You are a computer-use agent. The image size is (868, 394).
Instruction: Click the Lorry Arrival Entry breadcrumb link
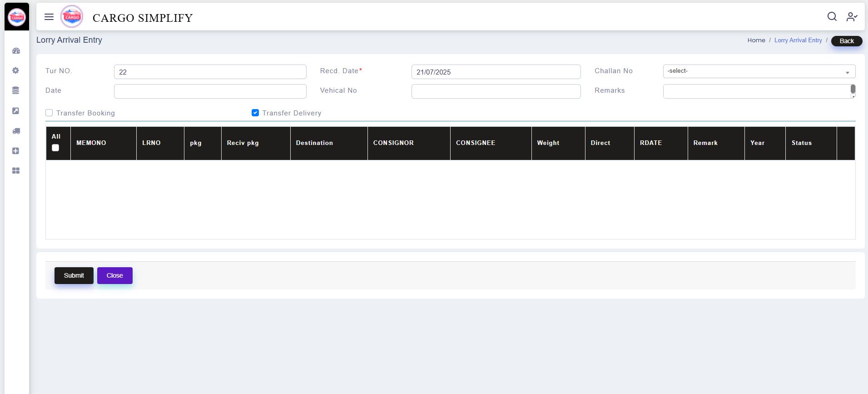coord(798,40)
